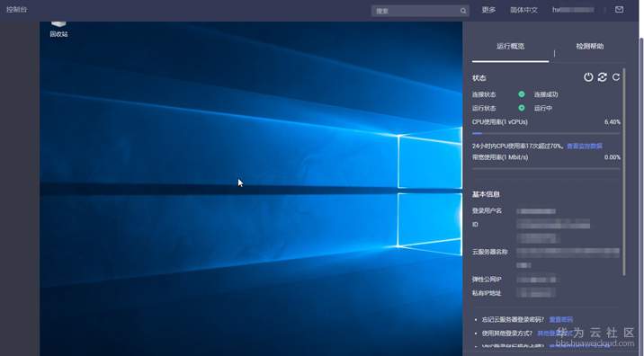Open the 更多 menu in top bar
This screenshot has width=644, height=356.
(488, 10)
